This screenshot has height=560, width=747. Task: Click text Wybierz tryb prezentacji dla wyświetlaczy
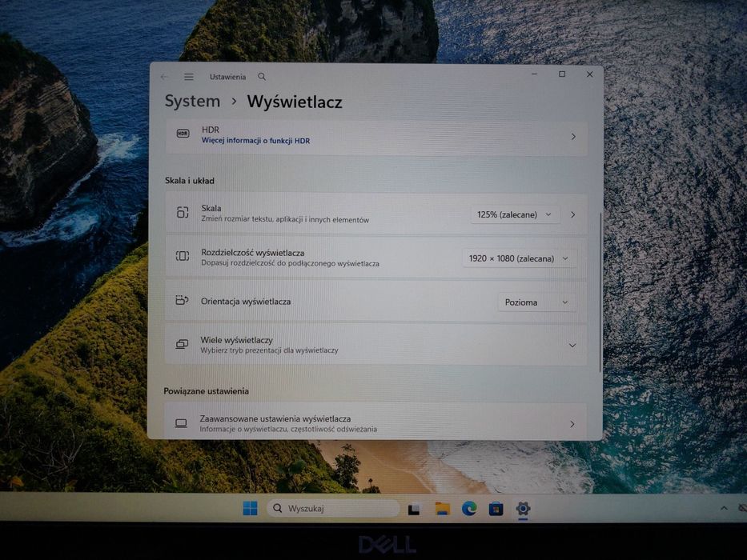269,350
